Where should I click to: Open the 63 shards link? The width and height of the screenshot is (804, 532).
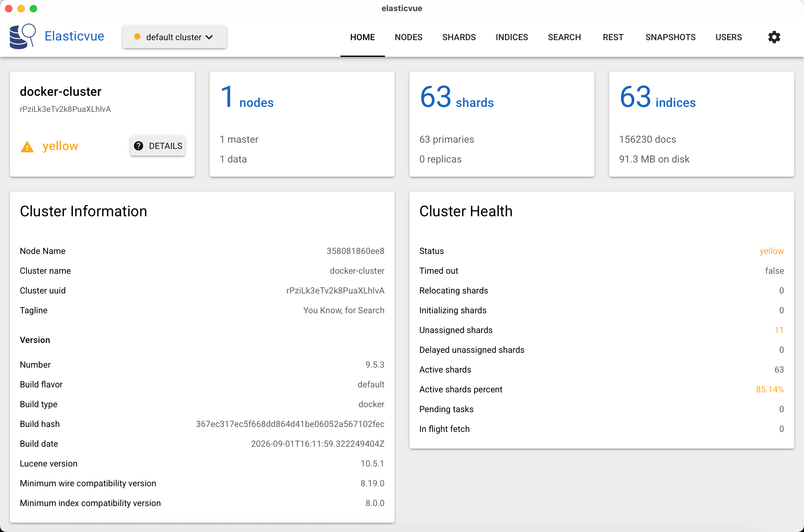(457, 97)
